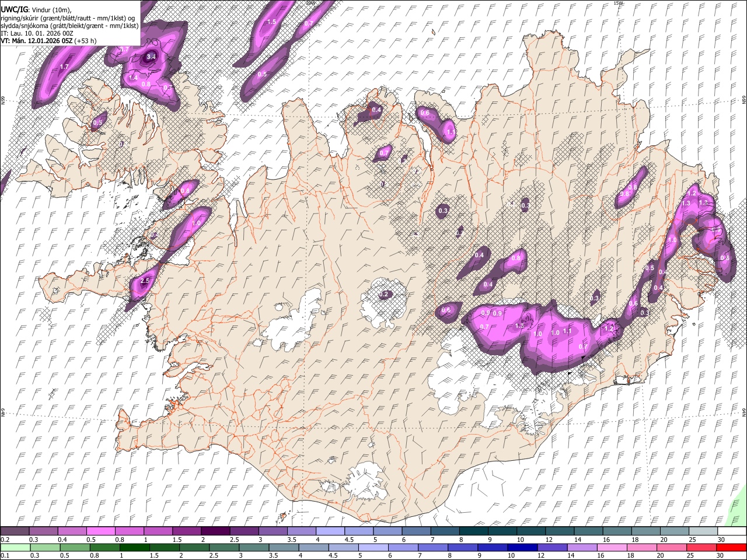Select the darkest purple upper swatch between 2 and 2.5

coord(215,531)
